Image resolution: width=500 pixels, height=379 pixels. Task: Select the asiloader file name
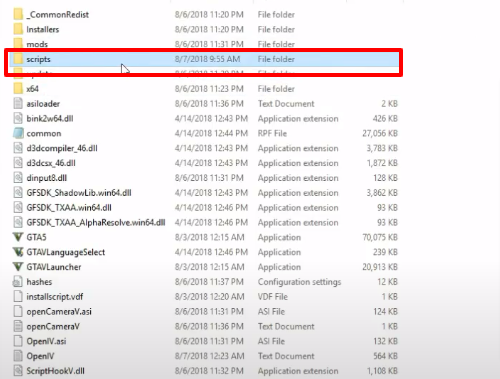pos(43,104)
